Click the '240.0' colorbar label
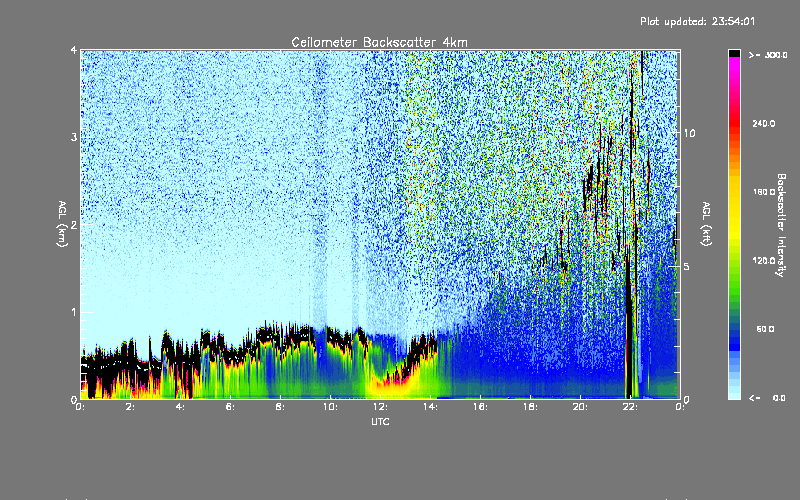The image size is (800, 500). click(763, 124)
